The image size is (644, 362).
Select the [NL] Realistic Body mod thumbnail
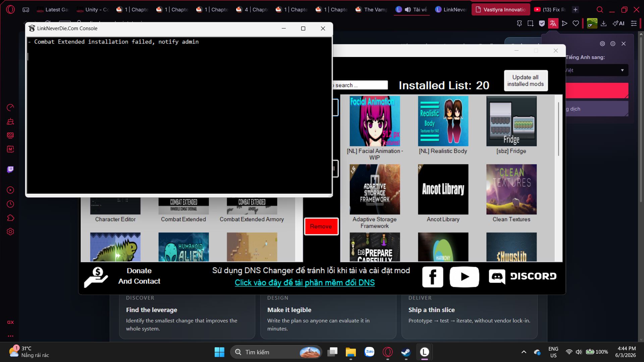(443, 121)
